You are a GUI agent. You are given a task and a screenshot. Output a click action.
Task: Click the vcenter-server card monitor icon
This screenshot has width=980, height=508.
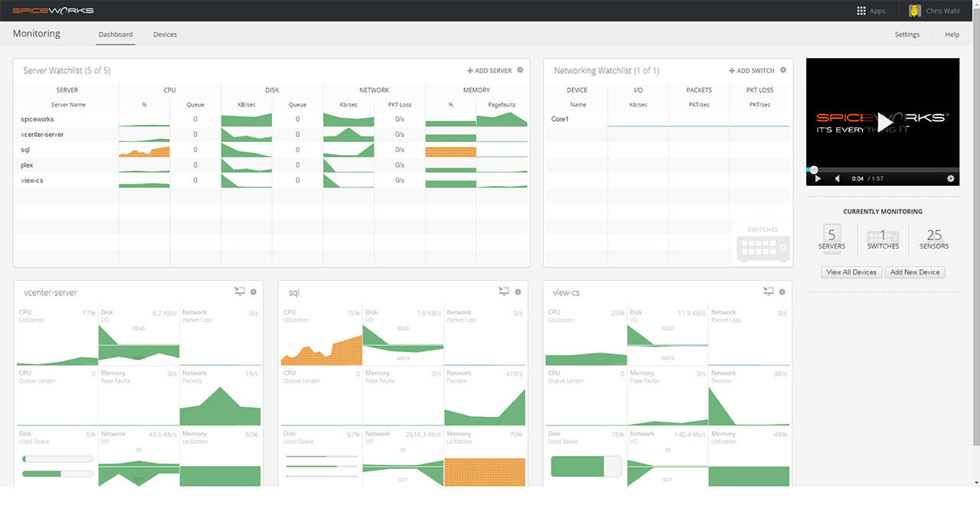coord(240,291)
